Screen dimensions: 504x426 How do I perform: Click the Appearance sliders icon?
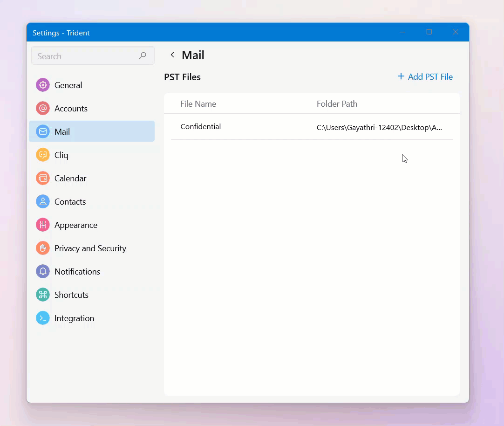(x=43, y=225)
